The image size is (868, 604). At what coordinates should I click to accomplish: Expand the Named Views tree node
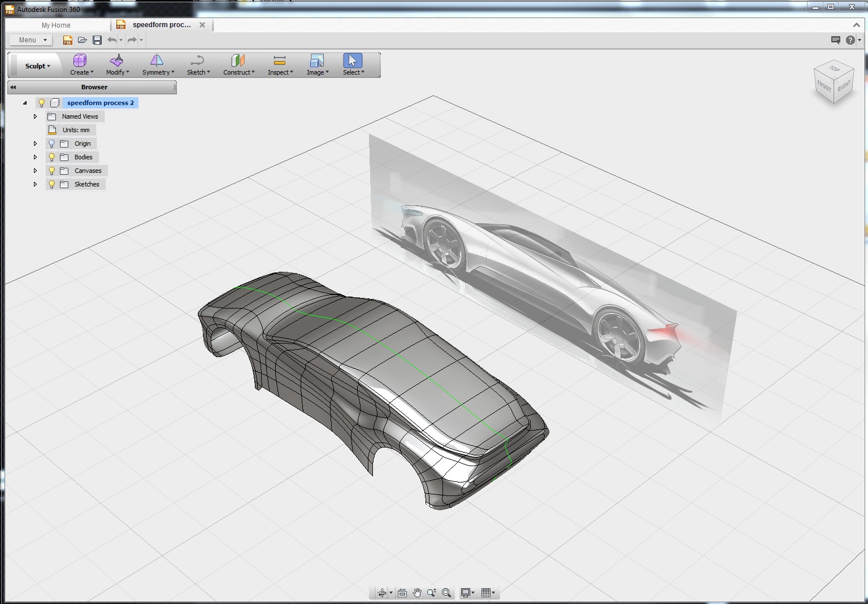pos(35,116)
